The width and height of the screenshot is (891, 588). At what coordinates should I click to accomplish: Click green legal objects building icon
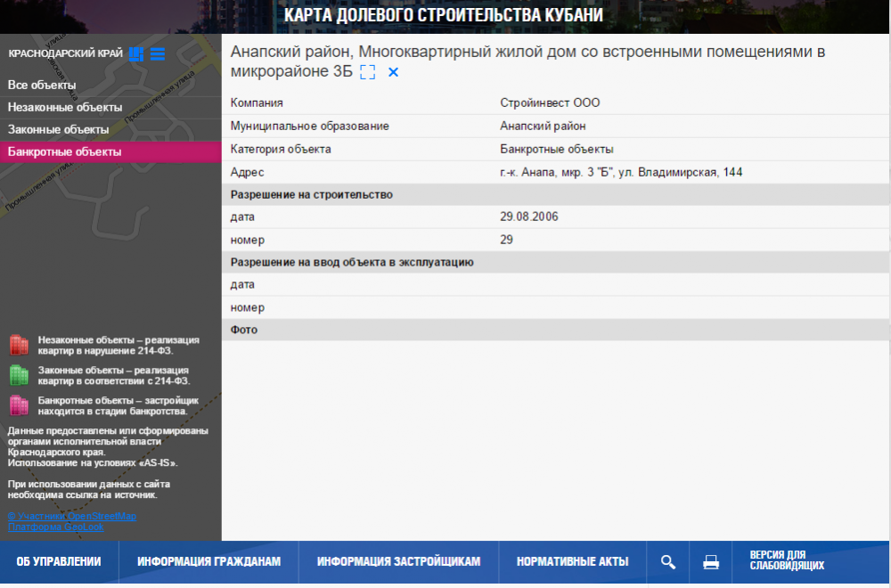click(19, 375)
